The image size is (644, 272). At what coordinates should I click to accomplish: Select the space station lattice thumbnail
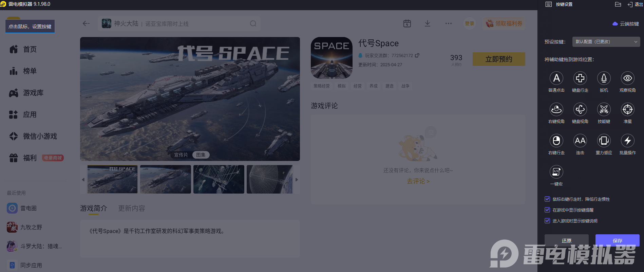[x=219, y=179]
